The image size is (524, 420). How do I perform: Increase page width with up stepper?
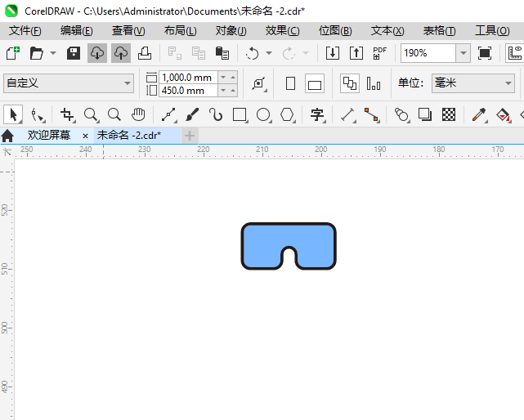pyautogui.click(x=233, y=78)
